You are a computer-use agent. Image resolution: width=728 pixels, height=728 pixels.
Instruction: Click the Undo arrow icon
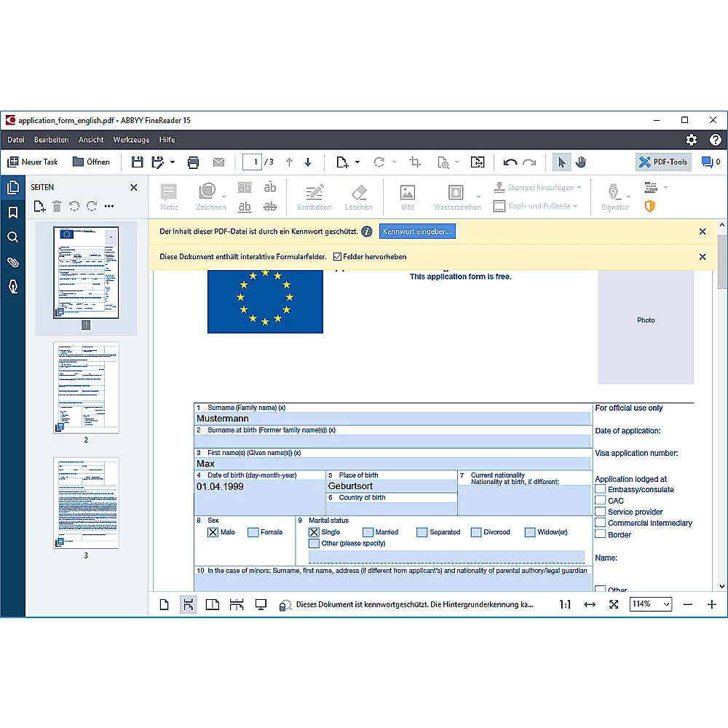[x=510, y=162]
